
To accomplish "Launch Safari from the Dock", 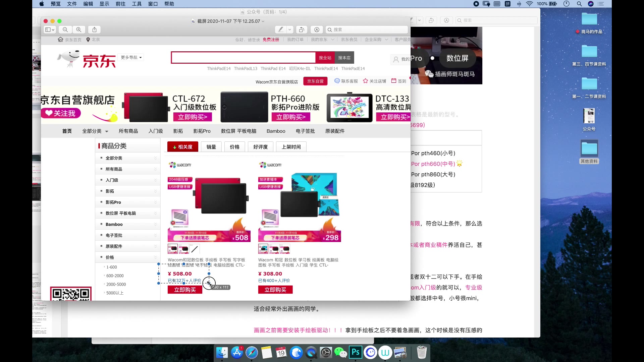I will coord(252,352).
